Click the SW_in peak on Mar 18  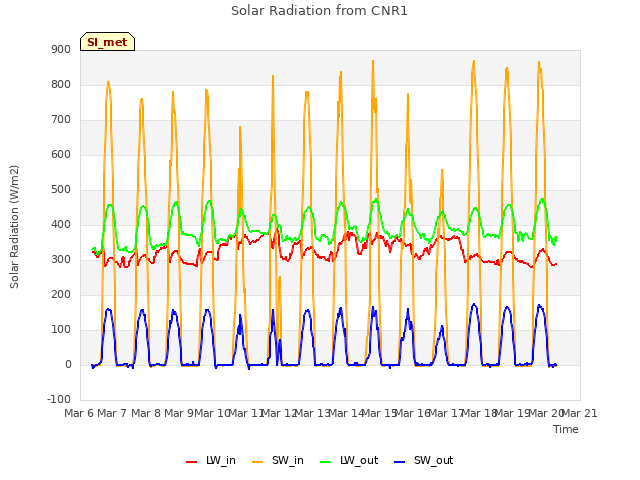pos(474,61)
